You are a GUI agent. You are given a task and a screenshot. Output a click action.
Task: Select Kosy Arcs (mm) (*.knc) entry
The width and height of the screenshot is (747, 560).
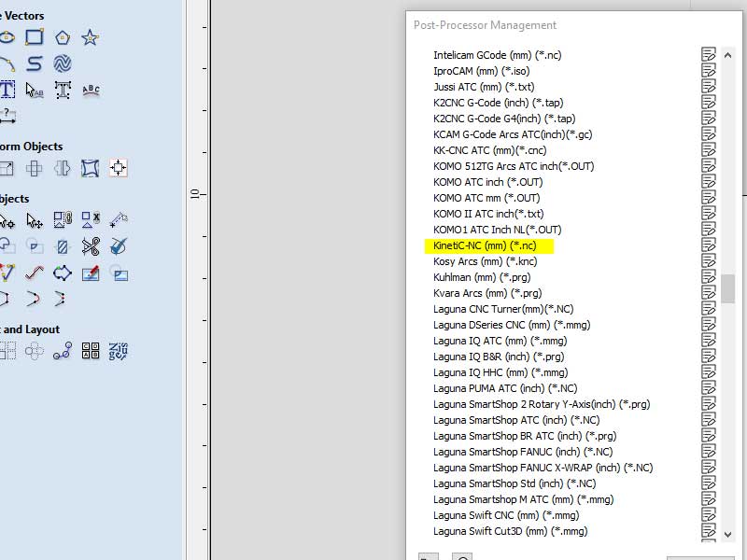pyautogui.click(x=485, y=261)
